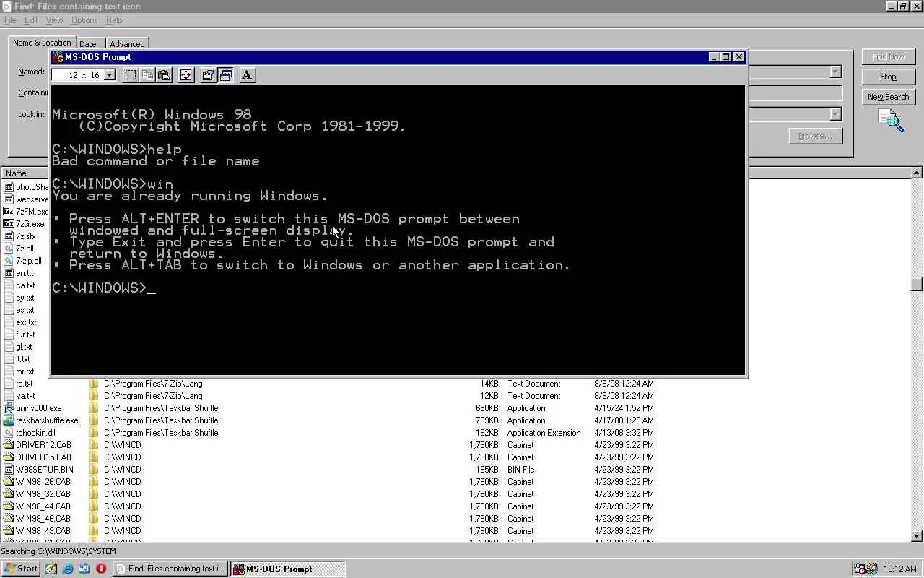This screenshot has width=924, height=578.
Task: Select the Name & Location tab
Action: [42, 43]
